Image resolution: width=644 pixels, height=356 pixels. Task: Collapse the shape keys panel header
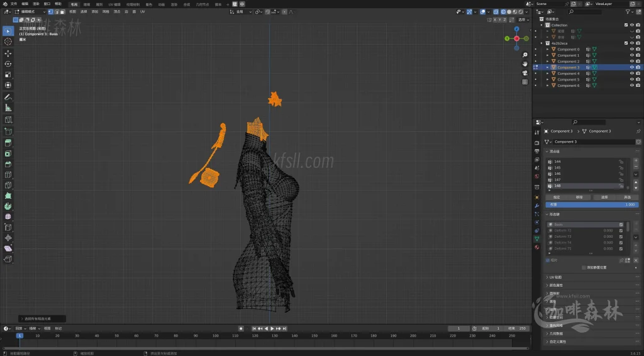click(x=592, y=214)
